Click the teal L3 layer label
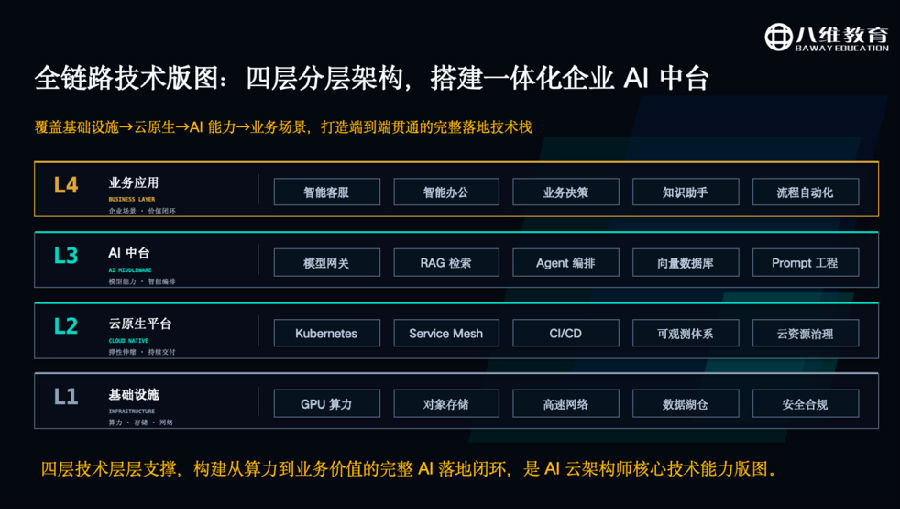This screenshot has height=509, width=900. (66, 255)
